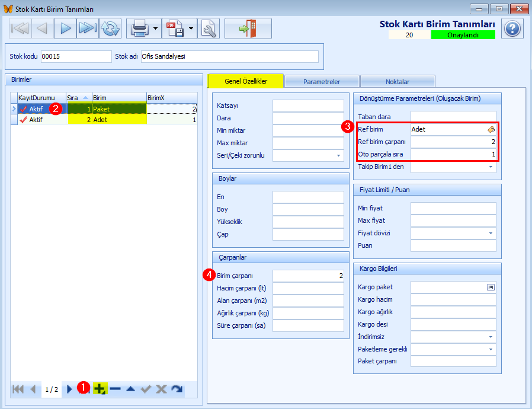Expand Takip Birim1 den dropdown
Screen dimensions: 532x409
(491, 167)
